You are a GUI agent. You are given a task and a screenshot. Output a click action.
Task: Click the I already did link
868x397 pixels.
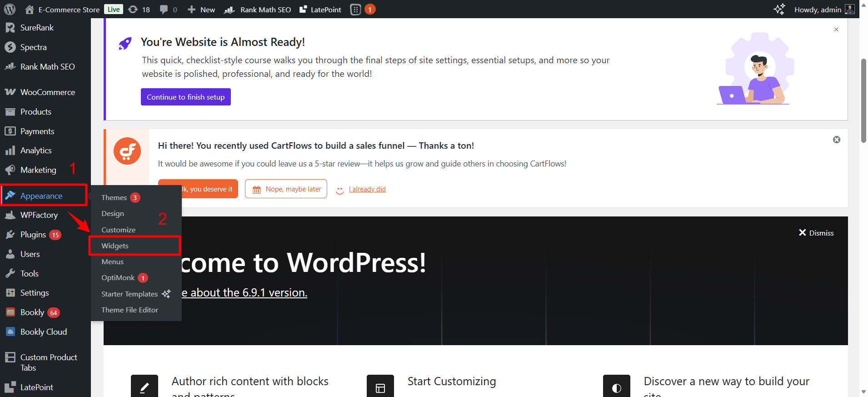367,189
